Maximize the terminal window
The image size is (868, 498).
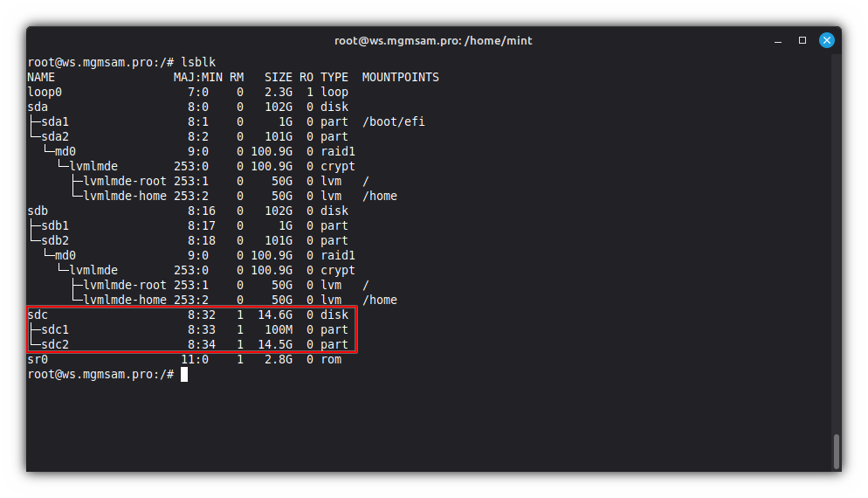point(803,40)
